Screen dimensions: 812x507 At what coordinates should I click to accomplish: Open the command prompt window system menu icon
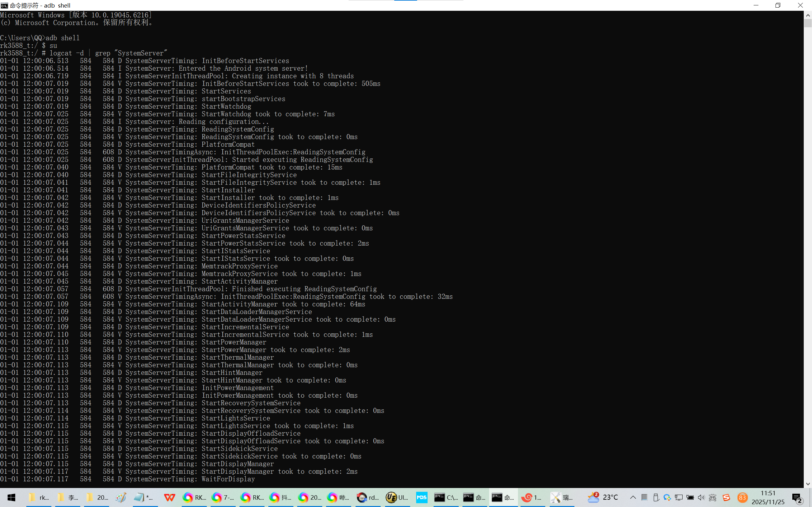[x=4, y=5]
